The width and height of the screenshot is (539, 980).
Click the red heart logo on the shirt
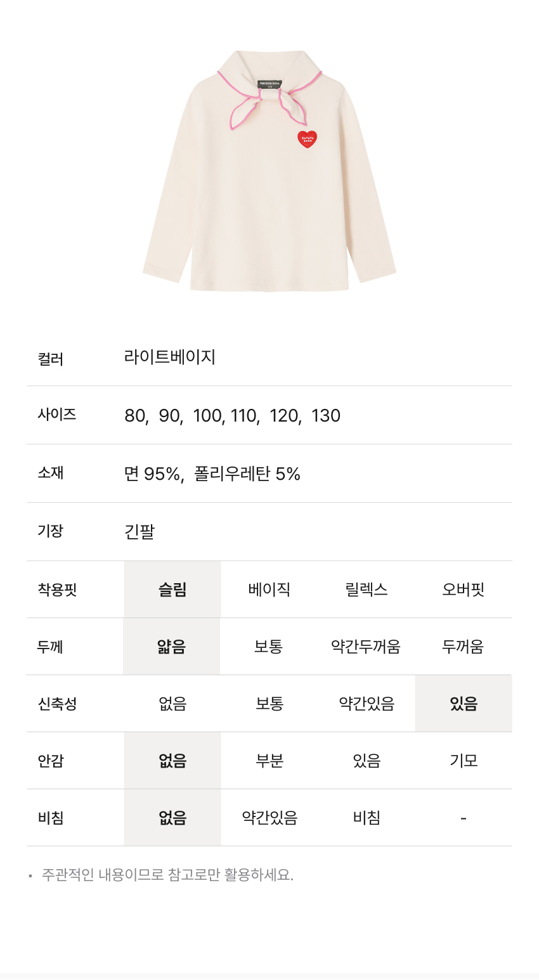(x=307, y=139)
